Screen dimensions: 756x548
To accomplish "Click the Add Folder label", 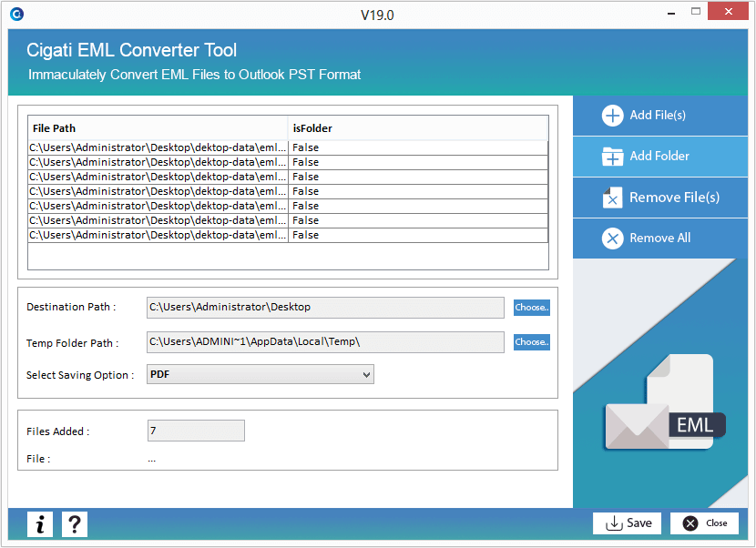I will click(x=659, y=157).
